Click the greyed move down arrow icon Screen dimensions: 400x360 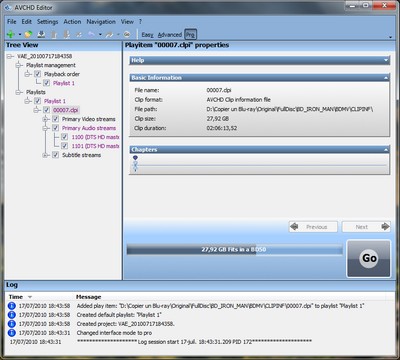(66, 34)
